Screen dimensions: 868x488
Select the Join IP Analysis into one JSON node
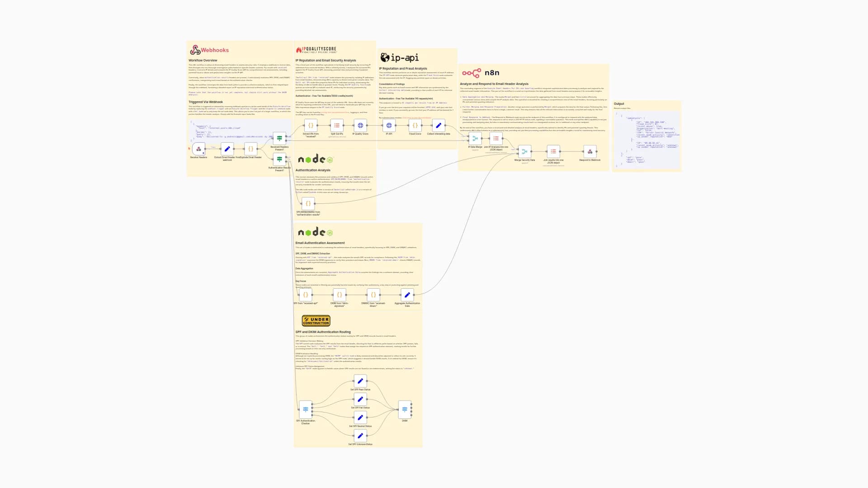pos(496,138)
